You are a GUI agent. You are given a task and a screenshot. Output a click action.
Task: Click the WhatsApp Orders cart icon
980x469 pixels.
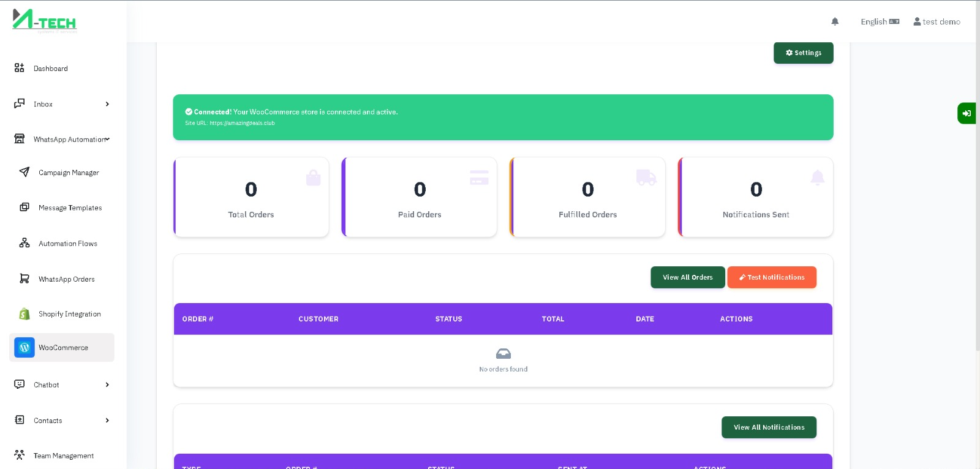click(x=24, y=279)
